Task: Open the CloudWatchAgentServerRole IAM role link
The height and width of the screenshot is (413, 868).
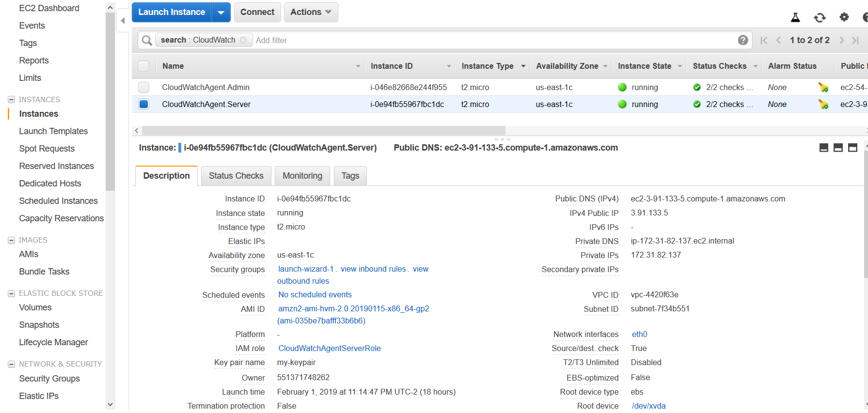Action: 330,349
